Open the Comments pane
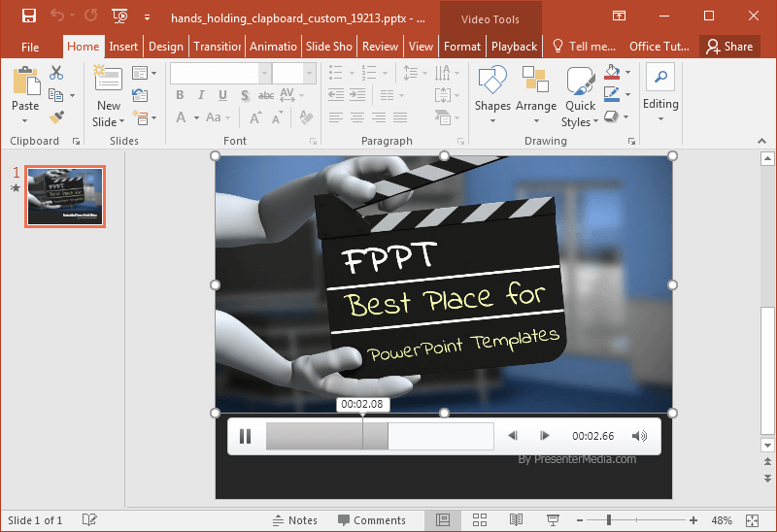 [371, 520]
